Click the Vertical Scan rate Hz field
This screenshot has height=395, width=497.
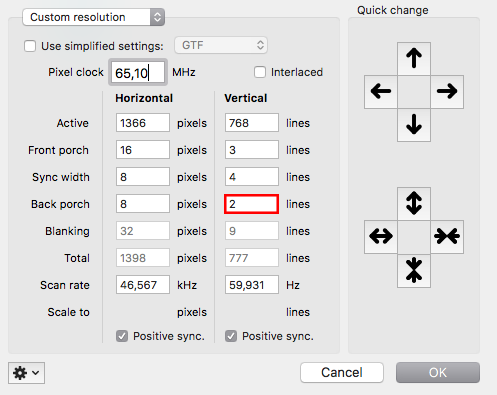252,285
